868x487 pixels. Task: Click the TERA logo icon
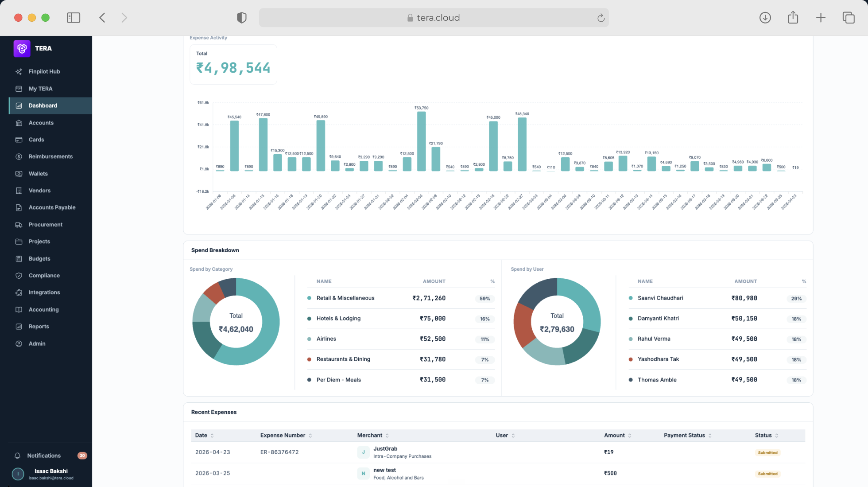22,48
